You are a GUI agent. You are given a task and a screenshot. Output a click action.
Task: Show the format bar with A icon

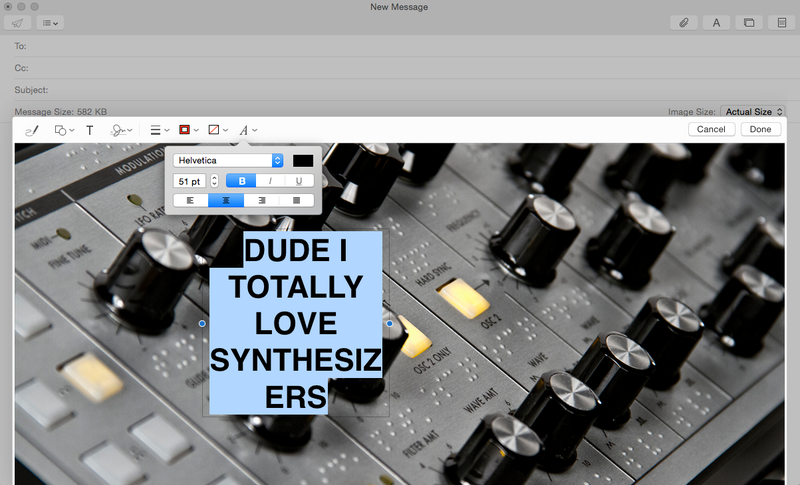(716, 23)
